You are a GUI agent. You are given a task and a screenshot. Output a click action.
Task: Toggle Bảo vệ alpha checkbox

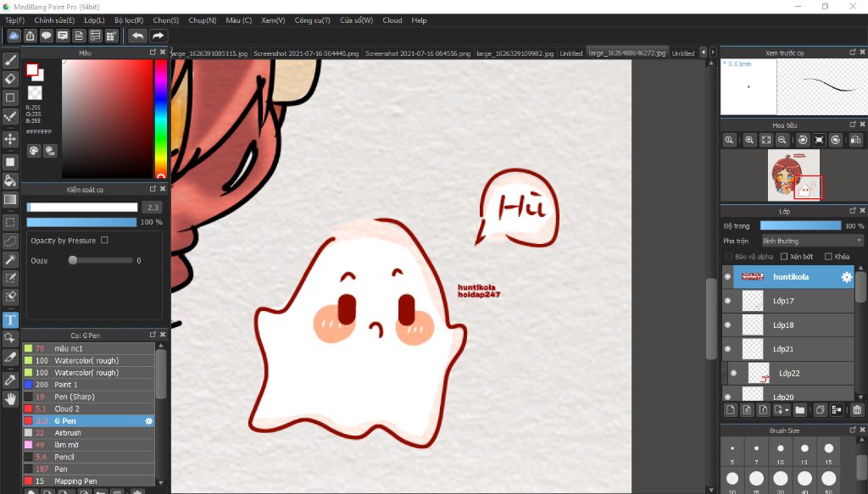point(728,257)
